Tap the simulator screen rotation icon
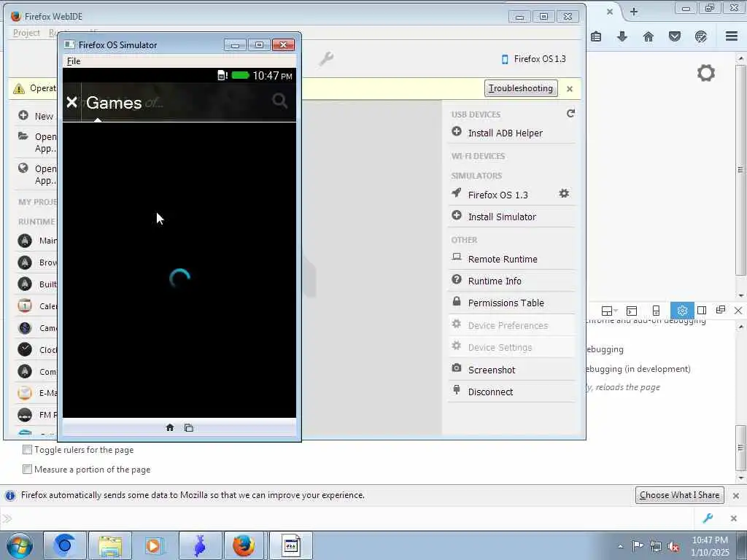The image size is (747, 560). (189, 427)
